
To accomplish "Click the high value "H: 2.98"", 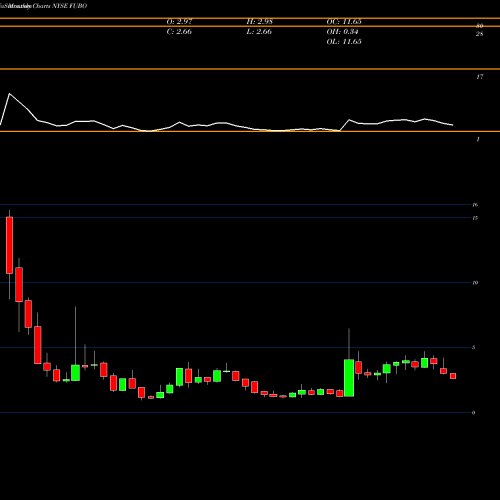I will (259, 22).
